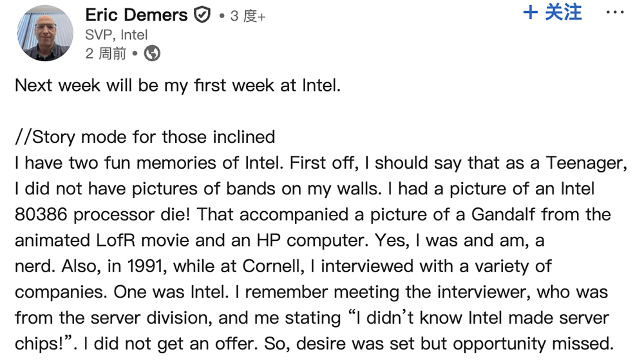
Task: Click the plus icon beside 关注
Action: coord(531,13)
